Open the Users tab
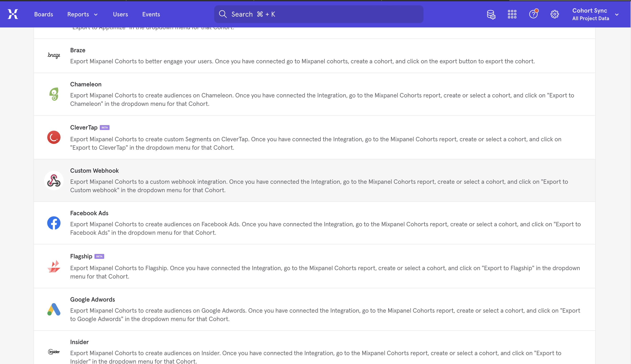Image resolution: width=631 pixels, height=364 pixels. 120,14
